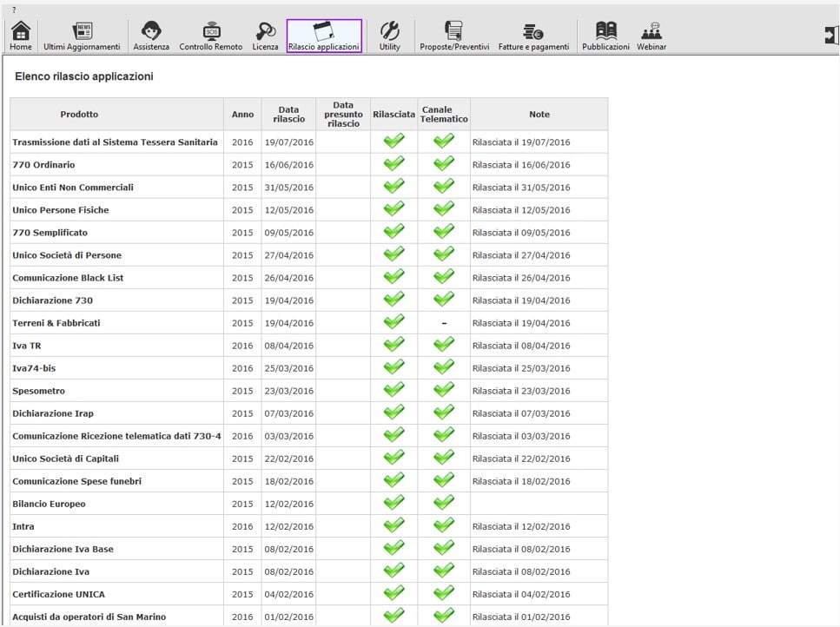Click the release date 07/03/2016
The height and width of the screenshot is (627, 840).
(288, 413)
